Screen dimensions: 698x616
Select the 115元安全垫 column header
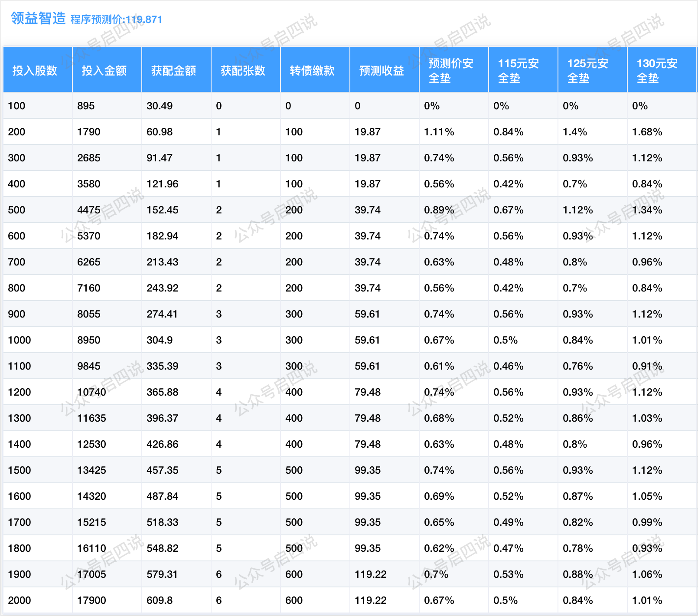point(519,70)
